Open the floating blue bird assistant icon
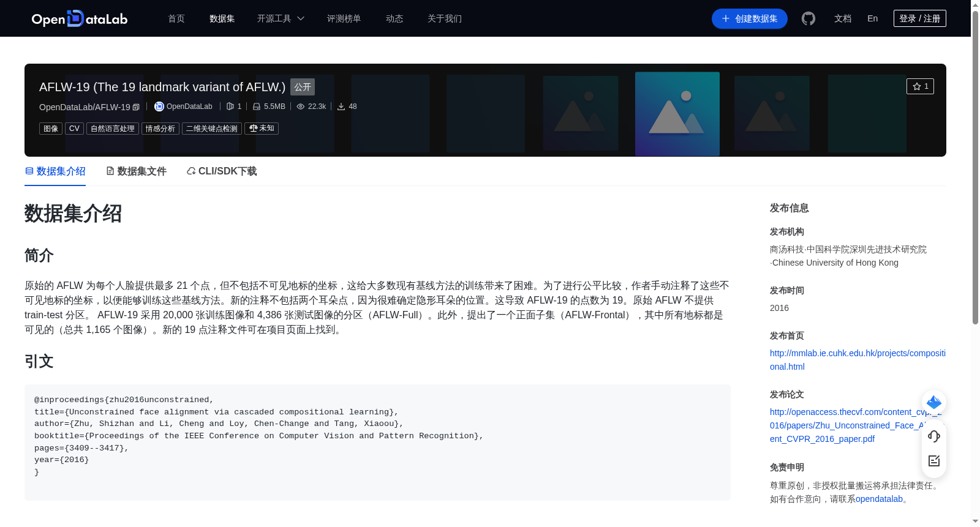 [x=934, y=402]
